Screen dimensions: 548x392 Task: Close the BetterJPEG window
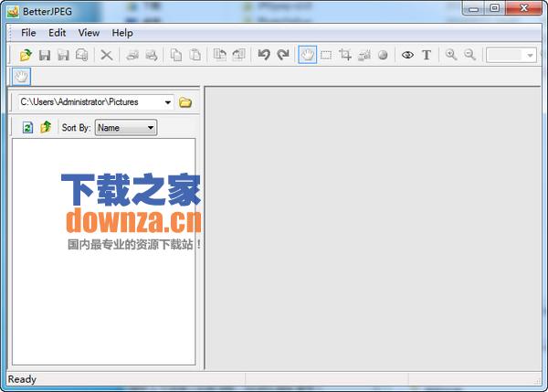pos(524,8)
